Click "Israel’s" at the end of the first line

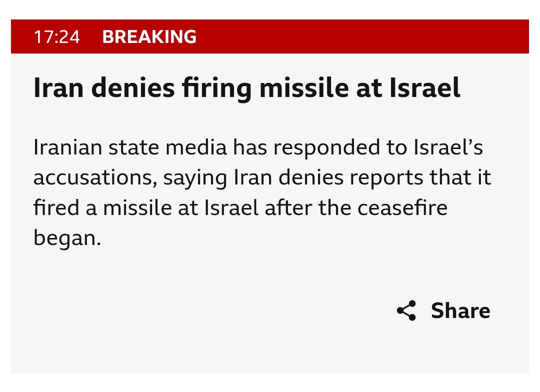coord(448,147)
